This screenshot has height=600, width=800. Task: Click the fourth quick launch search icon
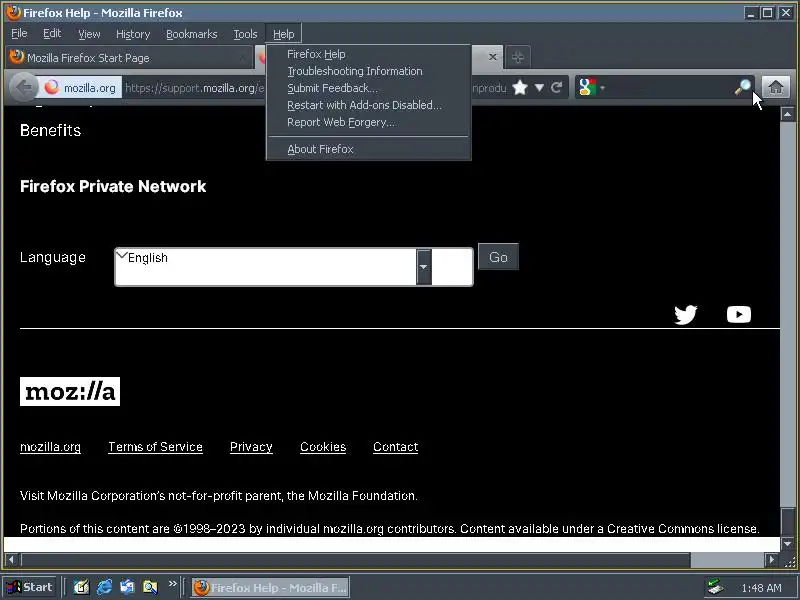click(x=150, y=587)
